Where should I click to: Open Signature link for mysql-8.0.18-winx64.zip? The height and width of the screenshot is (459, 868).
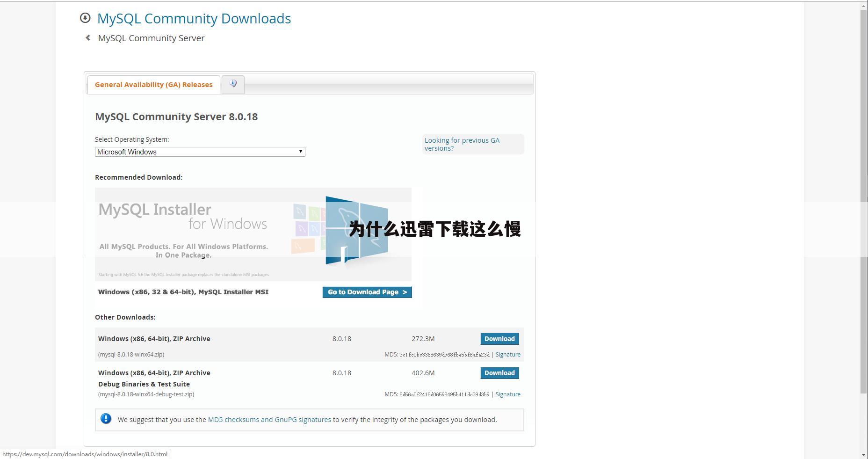click(508, 355)
